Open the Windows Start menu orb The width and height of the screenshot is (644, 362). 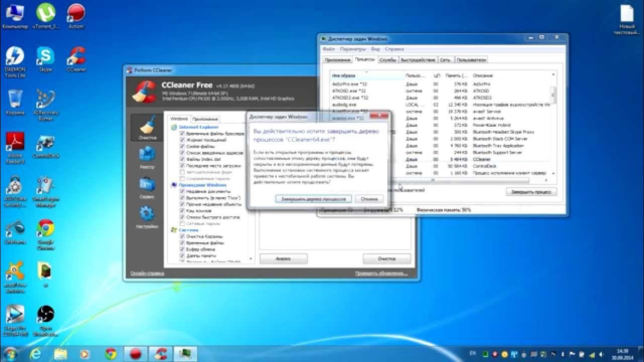[11, 354]
